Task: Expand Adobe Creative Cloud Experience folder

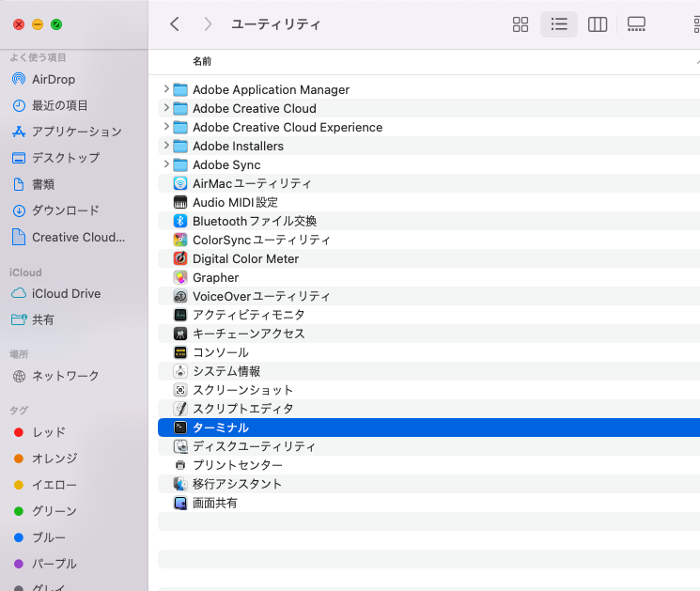Action: [x=166, y=127]
